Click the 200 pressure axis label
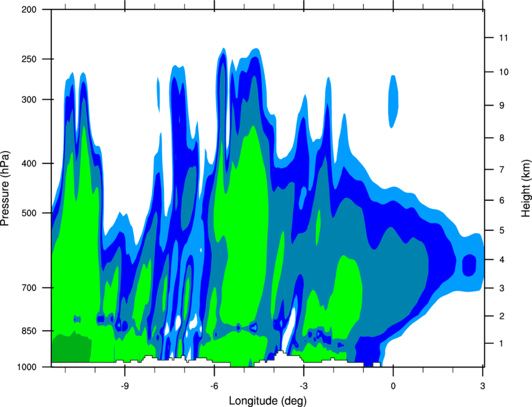532x407 pixels. (29, 9)
